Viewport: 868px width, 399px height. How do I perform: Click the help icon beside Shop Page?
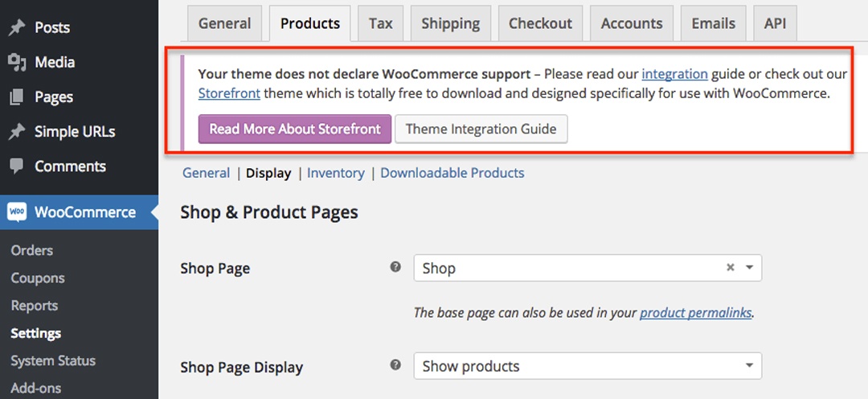click(395, 267)
